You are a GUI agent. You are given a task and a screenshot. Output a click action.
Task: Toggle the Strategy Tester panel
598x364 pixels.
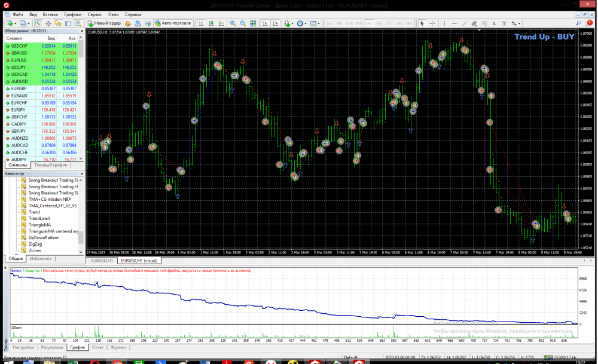pyautogui.click(x=78, y=23)
